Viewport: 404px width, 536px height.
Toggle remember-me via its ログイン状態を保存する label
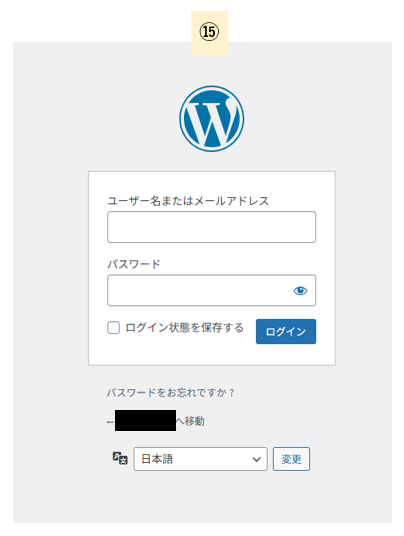click(x=185, y=327)
